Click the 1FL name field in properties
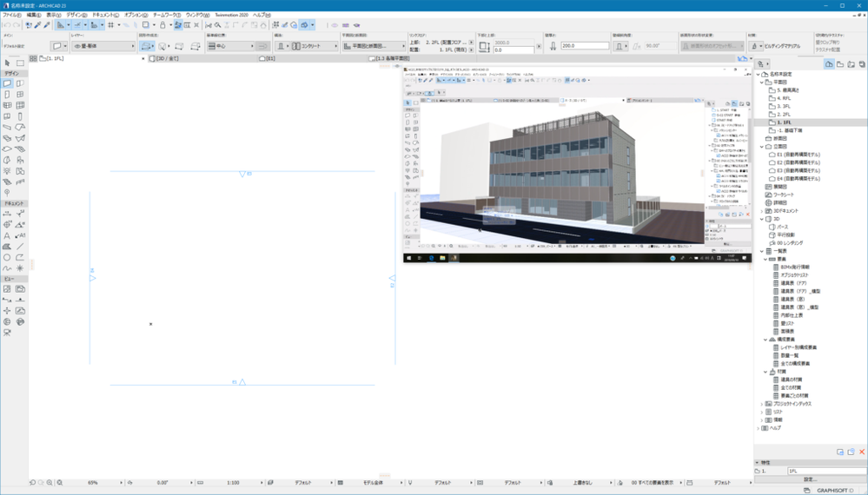Image resolution: width=868 pixels, height=495 pixels. click(x=827, y=472)
